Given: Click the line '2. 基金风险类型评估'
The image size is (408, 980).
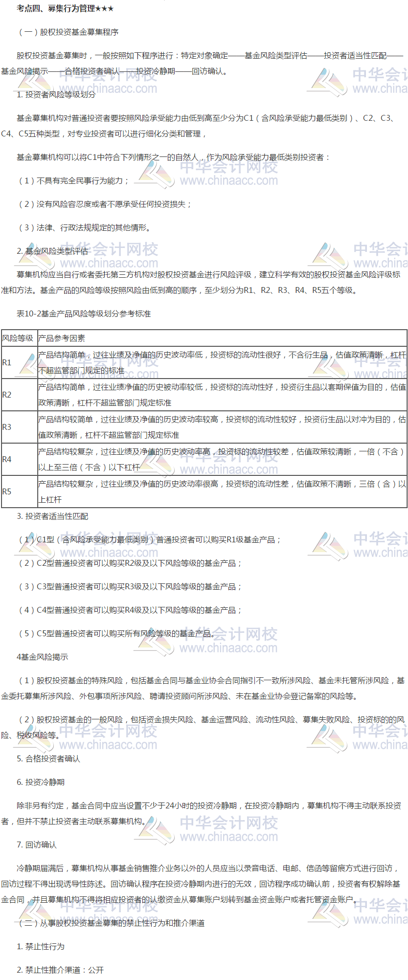Looking at the screenshot, I should (x=52, y=251).
